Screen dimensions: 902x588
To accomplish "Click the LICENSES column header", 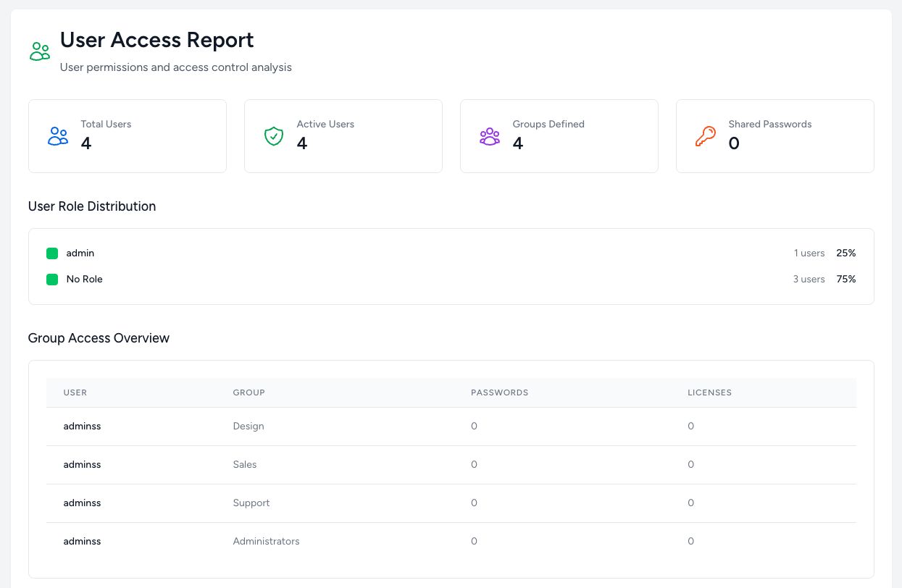I will 709,392.
